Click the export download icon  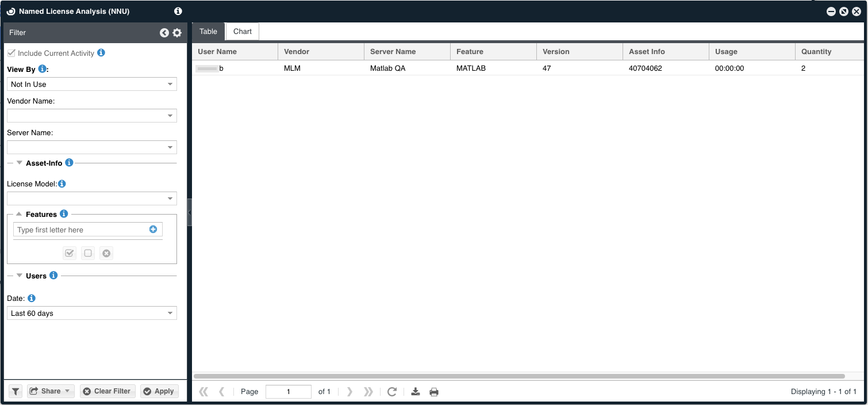click(x=416, y=392)
